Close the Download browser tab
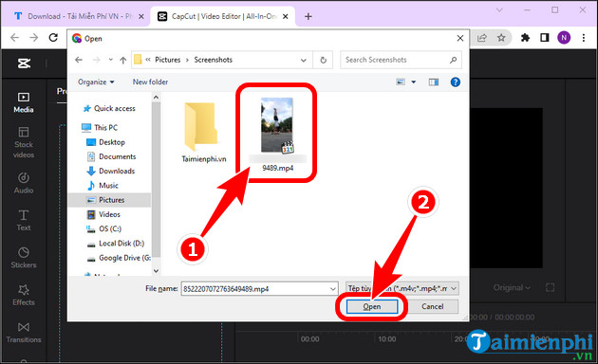This screenshot has height=364, width=598. [141, 16]
